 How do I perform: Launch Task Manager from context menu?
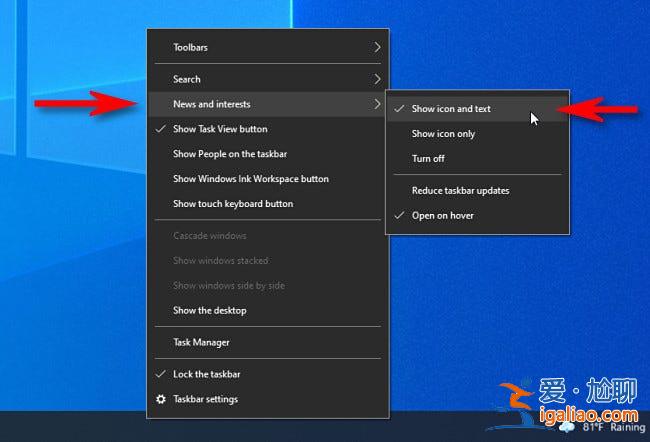coord(268,342)
